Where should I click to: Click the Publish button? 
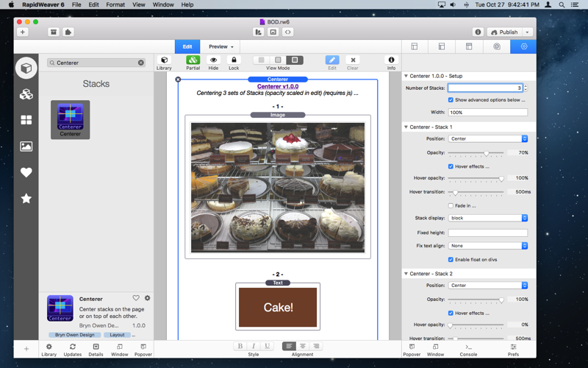pos(504,32)
